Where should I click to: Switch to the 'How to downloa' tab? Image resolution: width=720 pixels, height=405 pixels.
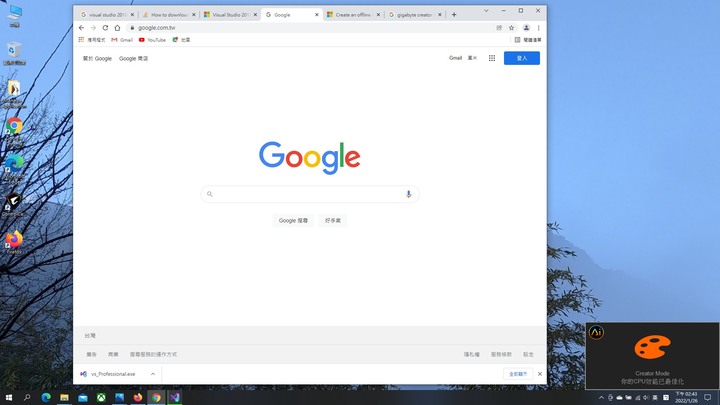tap(169, 15)
